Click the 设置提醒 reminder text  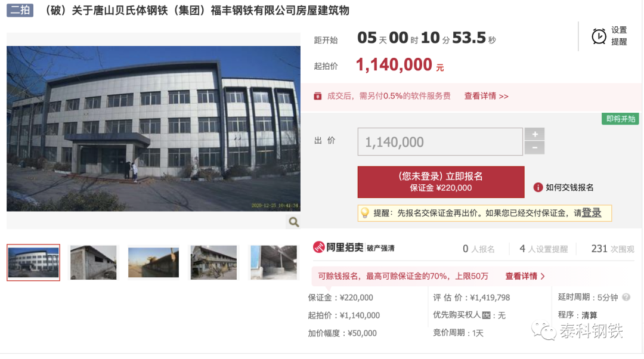(619, 36)
